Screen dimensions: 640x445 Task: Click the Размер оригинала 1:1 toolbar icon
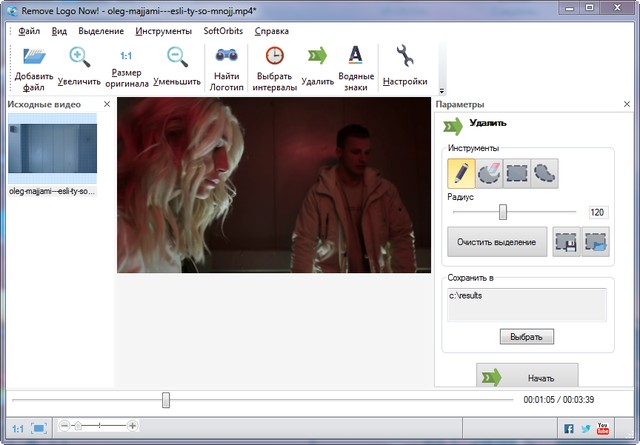click(126, 56)
